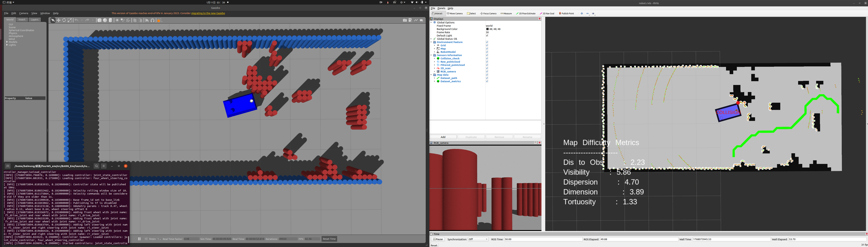Screen dimensions: 868x247
Task: Disable the Default Light checkbox
Action: click(487, 36)
